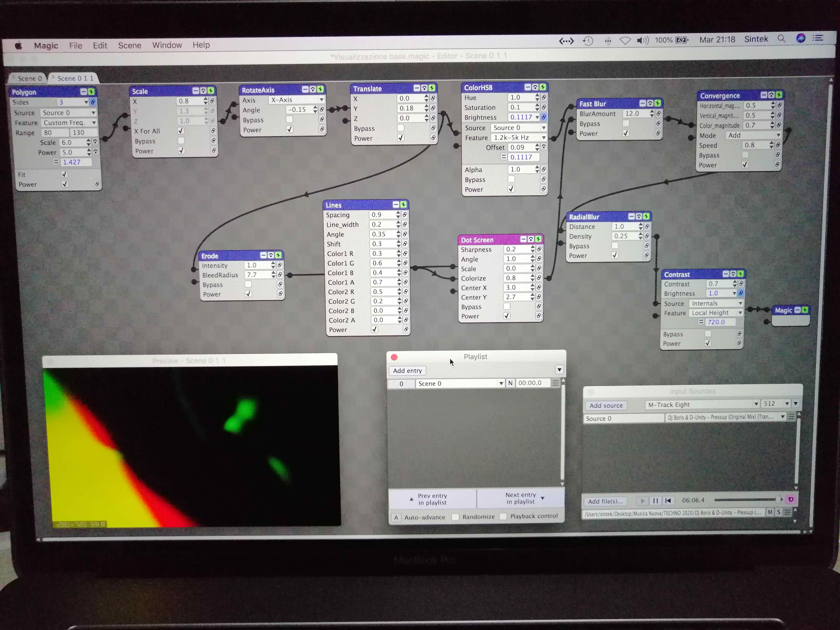Collapse the Polygon module with its minus icon
The width and height of the screenshot is (840, 630).
[x=84, y=92]
